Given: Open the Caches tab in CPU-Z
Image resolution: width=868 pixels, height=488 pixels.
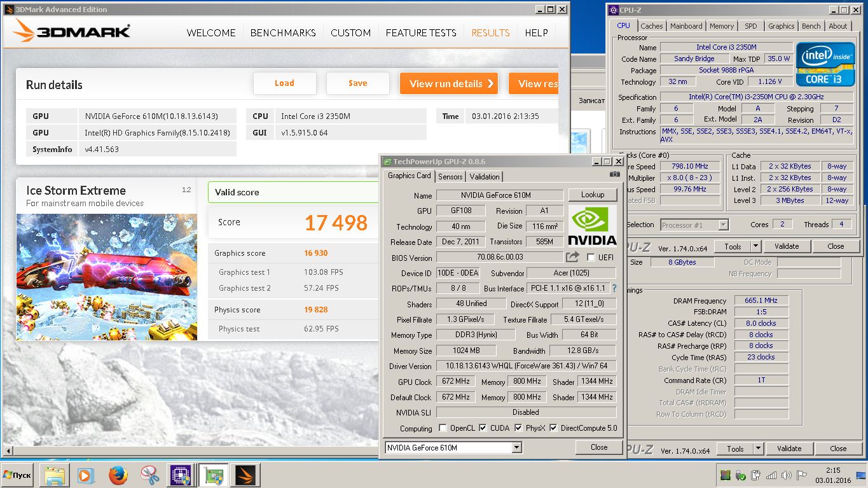Looking at the screenshot, I should (x=651, y=26).
